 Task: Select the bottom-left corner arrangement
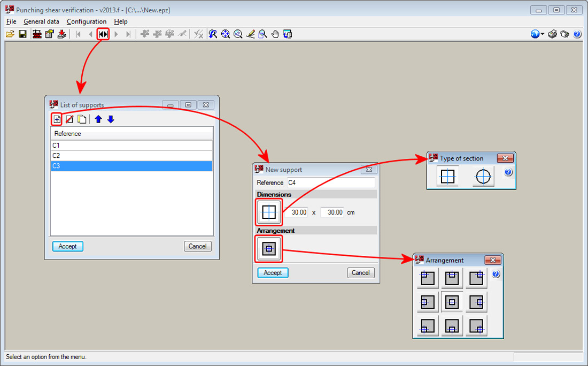[x=428, y=326]
